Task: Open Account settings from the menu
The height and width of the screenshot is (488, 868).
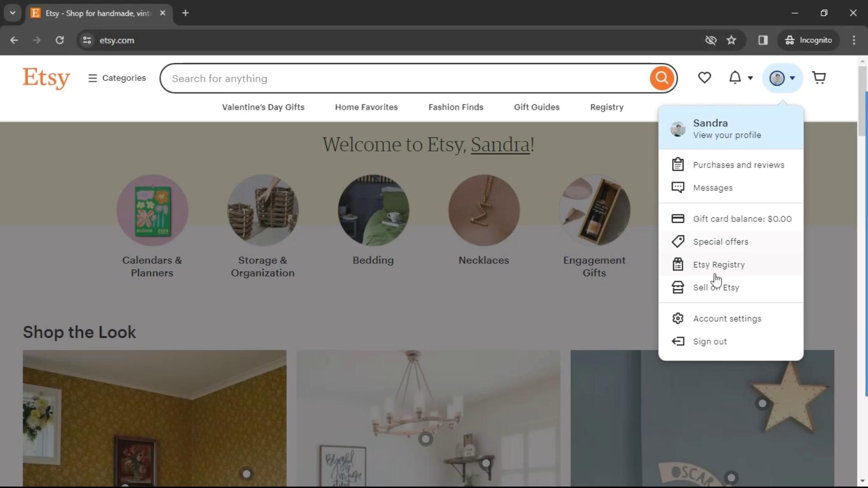Action: [727, 319]
